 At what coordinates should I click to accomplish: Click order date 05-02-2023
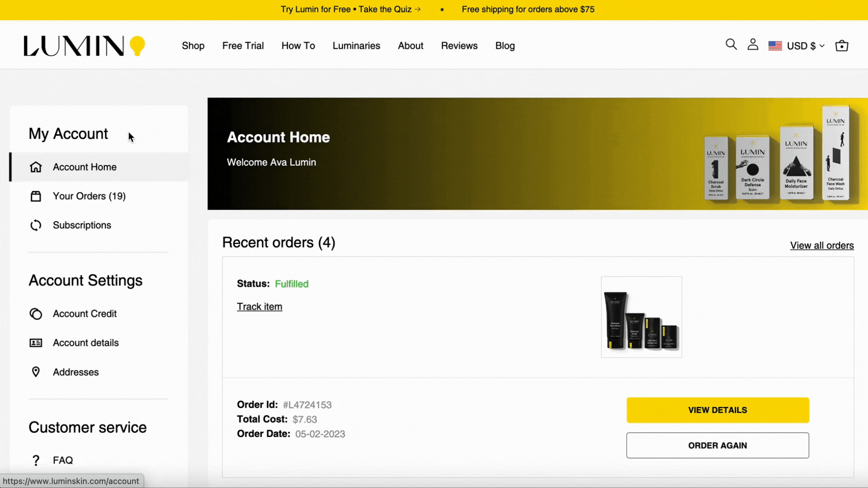(320, 434)
